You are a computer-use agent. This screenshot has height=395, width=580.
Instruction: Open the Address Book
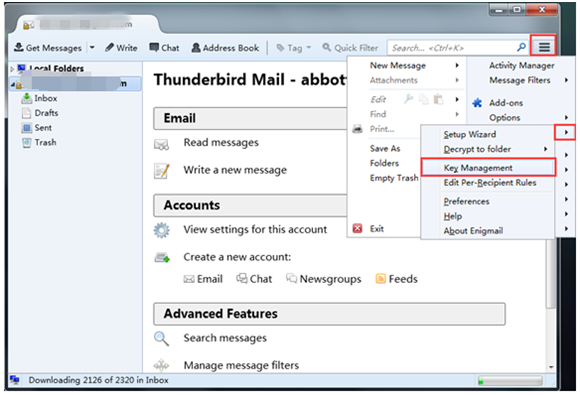pyautogui.click(x=225, y=48)
